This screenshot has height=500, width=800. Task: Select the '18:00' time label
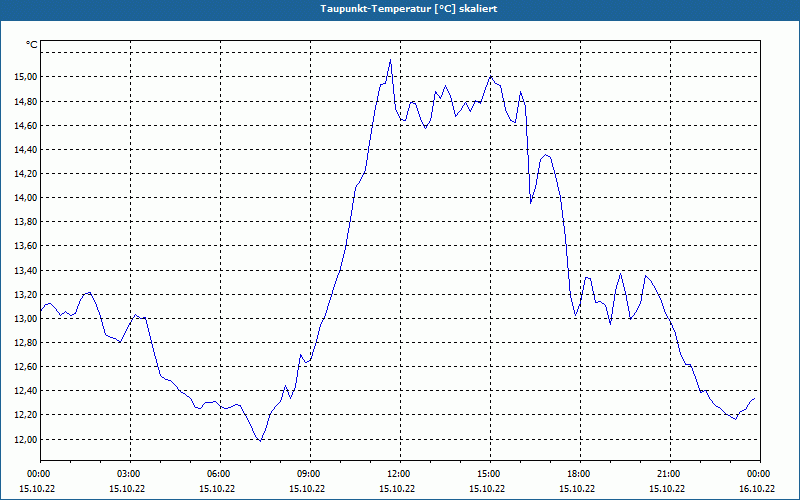(x=580, y=474)
